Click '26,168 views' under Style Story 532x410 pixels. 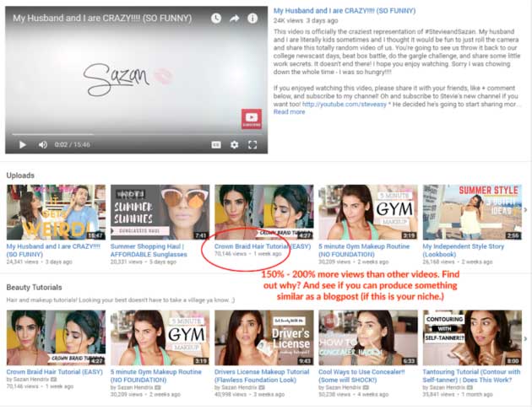point(438,262)
